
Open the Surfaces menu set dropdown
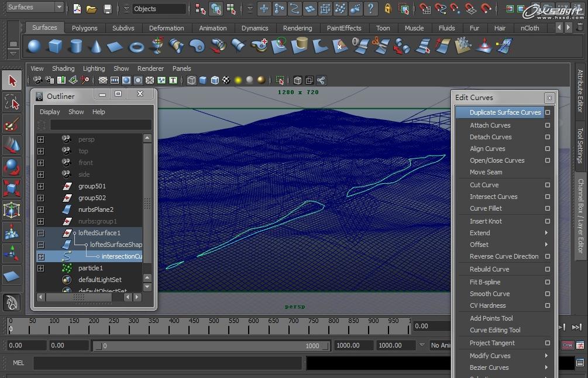(x=35, y=7)
